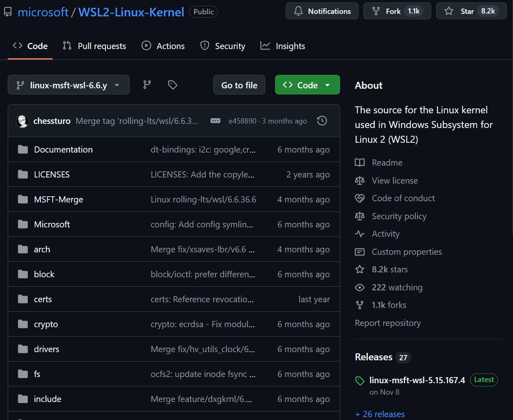Star the repository

click(x=471, y=11)
